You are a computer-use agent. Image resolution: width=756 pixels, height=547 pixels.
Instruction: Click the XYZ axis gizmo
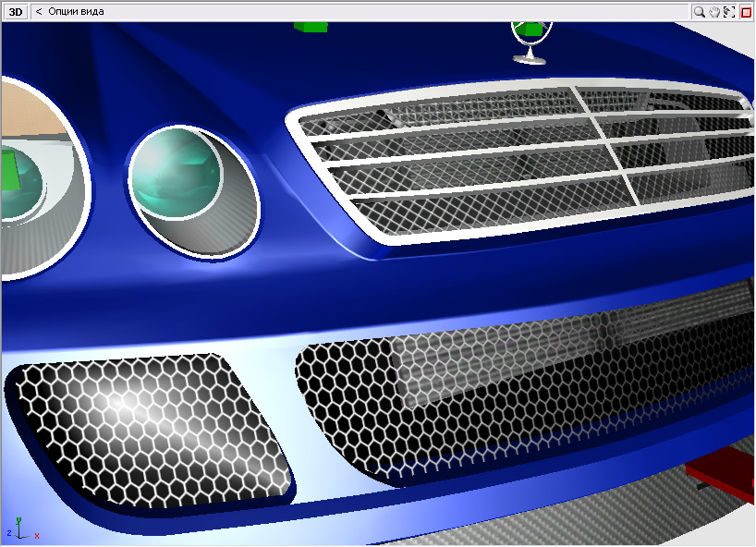click(22, 529)
